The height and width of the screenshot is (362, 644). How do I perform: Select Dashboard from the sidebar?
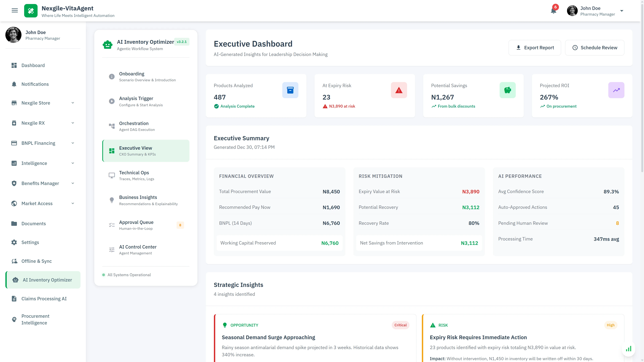(33, 65)
